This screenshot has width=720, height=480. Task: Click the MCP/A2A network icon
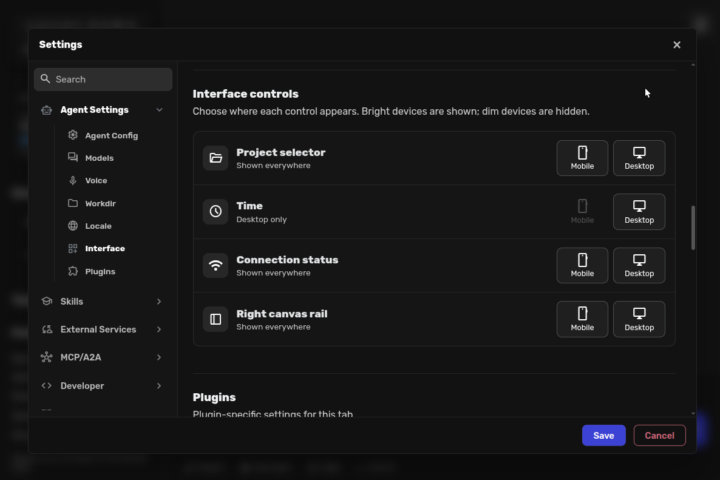(x=46, y=357)
